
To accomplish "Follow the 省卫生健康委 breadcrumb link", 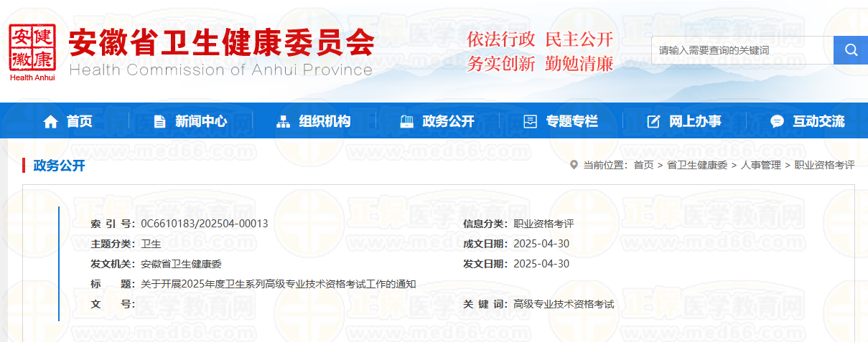I will pyautogui.click(x=697, y=165).
